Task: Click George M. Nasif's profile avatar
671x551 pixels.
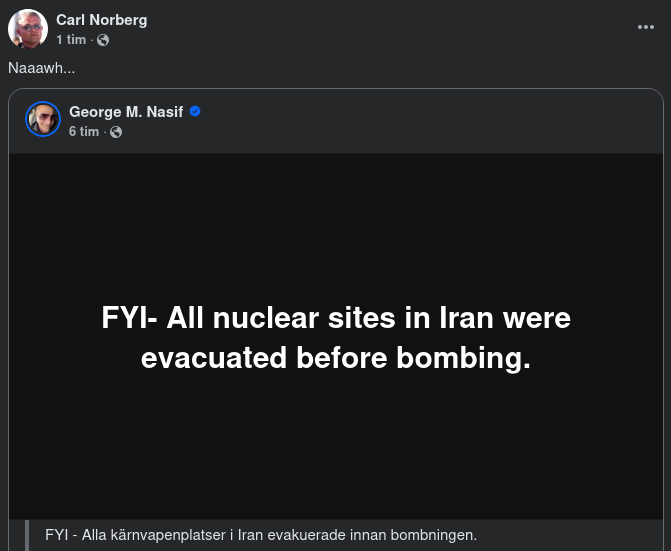Action: 44,120
